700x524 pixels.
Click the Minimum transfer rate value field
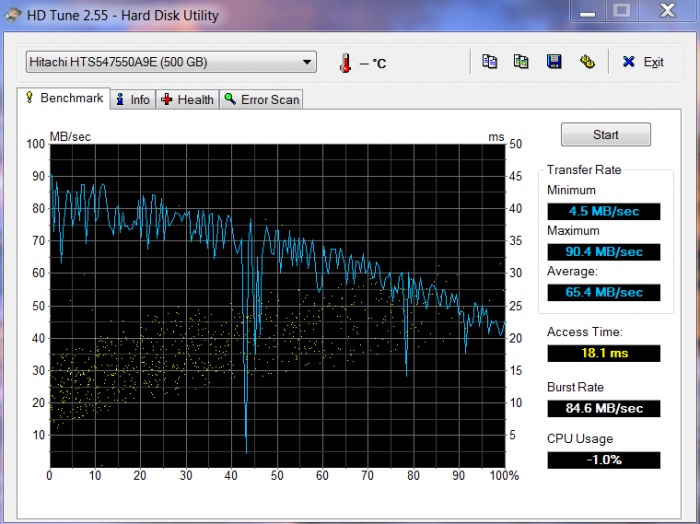(604, 211)
